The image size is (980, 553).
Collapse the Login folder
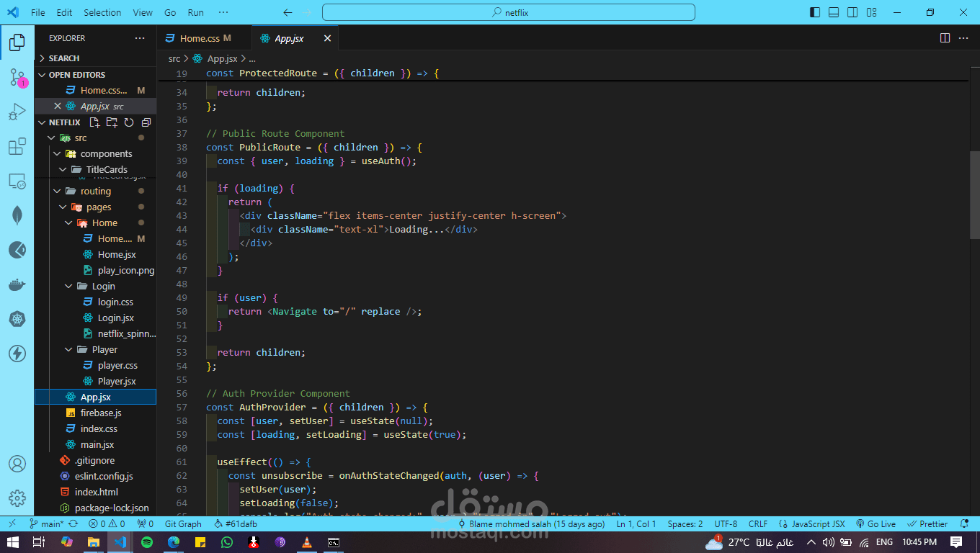(x=103, y=286)
